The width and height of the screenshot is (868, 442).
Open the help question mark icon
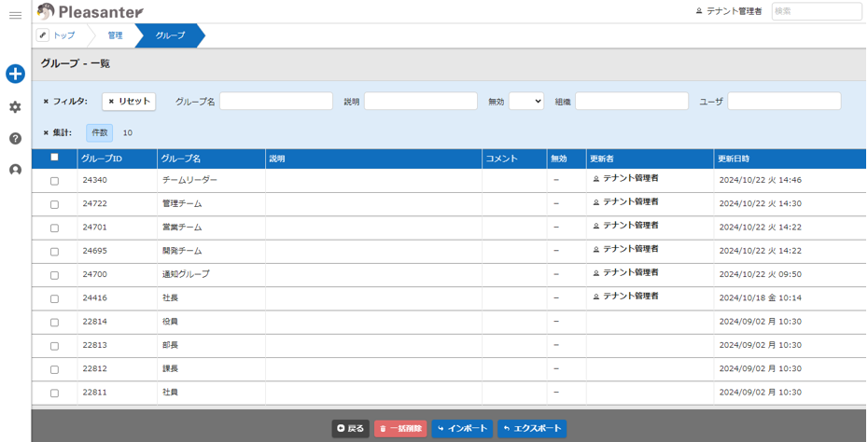[15, 138]
